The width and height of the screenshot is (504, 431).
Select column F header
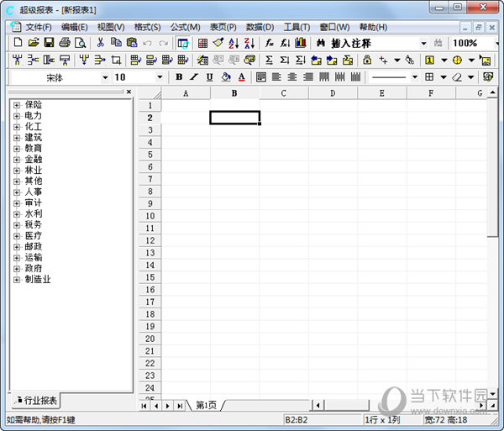click(431, 93)
